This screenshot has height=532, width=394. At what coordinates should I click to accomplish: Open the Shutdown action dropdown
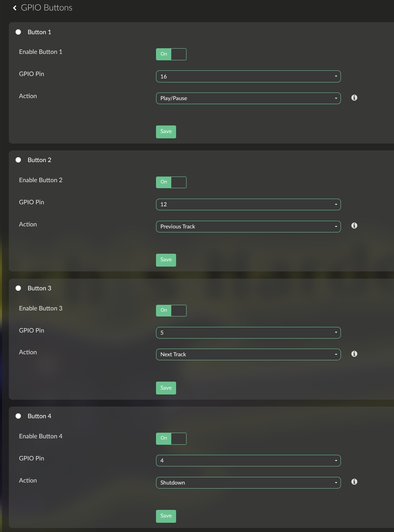pyautogui.click(x=248, y=483)
